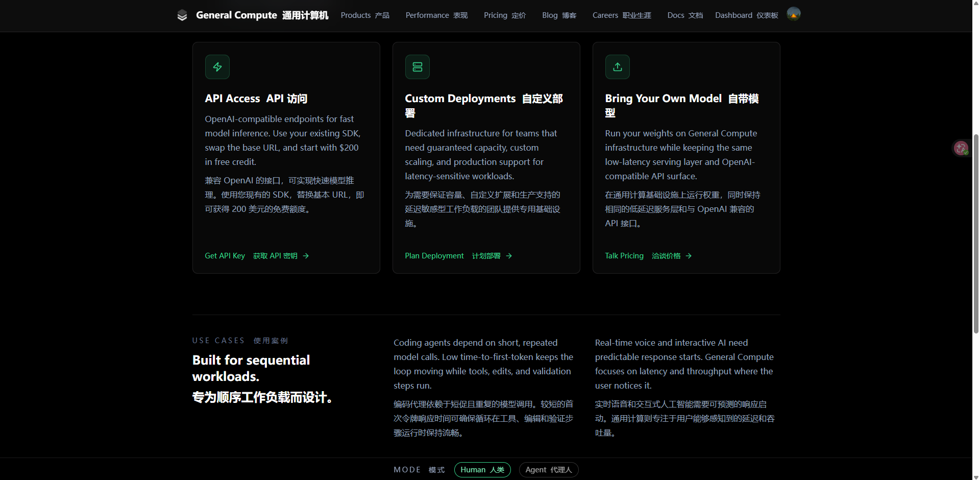Follow the Plan Deployment link
The height and width of the screenshot is (480, 980).
pyautogui.click(x=458, y=256)
